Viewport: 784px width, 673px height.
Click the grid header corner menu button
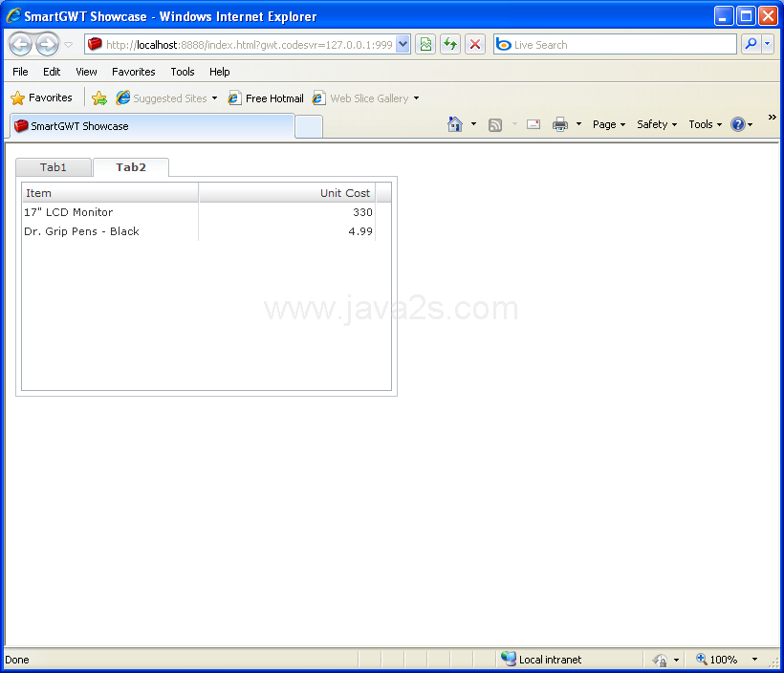tap(383, 192)
